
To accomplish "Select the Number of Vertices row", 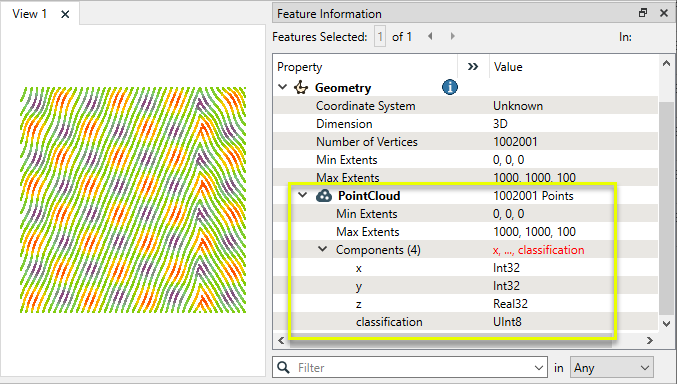I will (x=465, y=142).
